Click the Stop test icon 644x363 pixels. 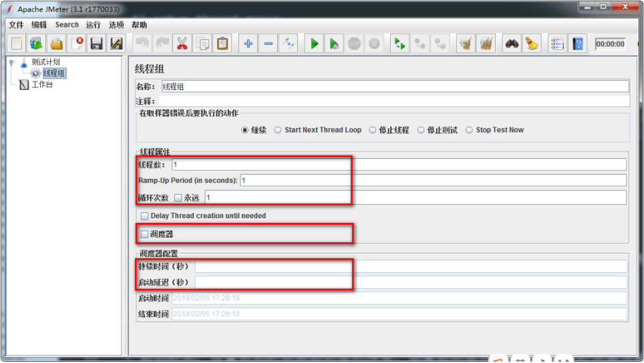pos(354,43)
